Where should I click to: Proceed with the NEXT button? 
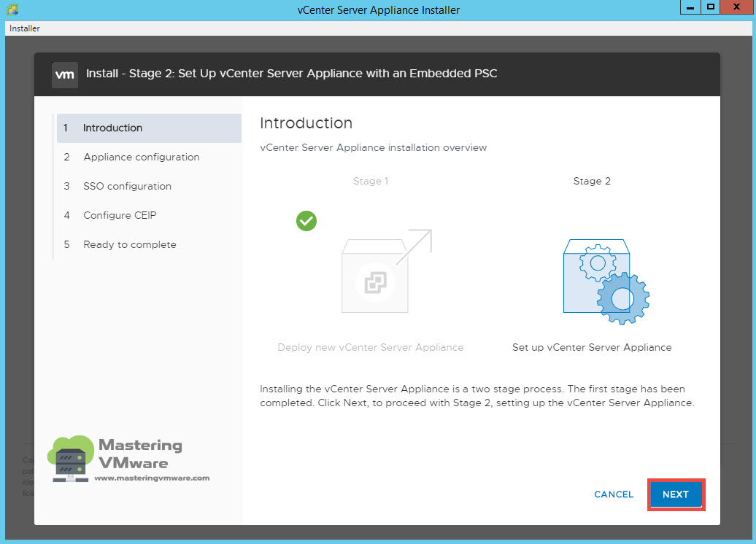pyautogui.click(x=676, y=494)
